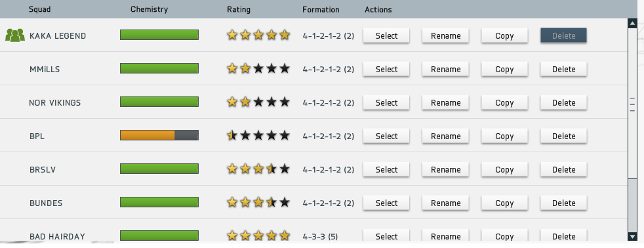Click the scrollbar grip handle
Image resolution: width=644 pixels, height=248 pixels.
632,104
